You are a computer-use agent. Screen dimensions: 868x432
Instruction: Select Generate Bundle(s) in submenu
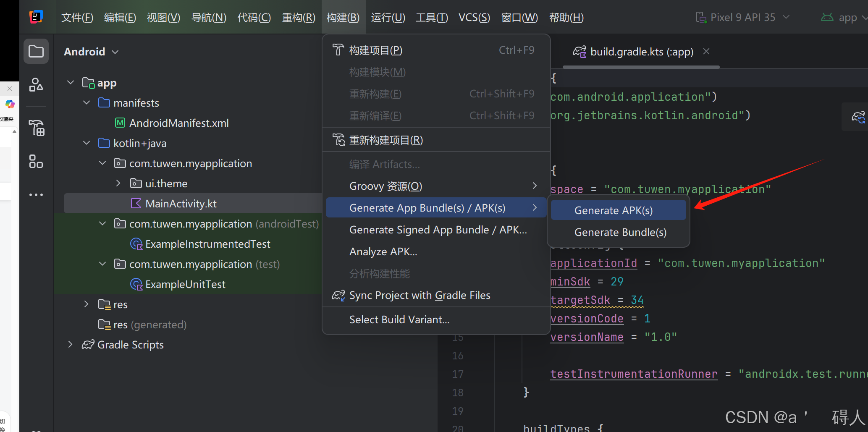(x=619, y=232)
